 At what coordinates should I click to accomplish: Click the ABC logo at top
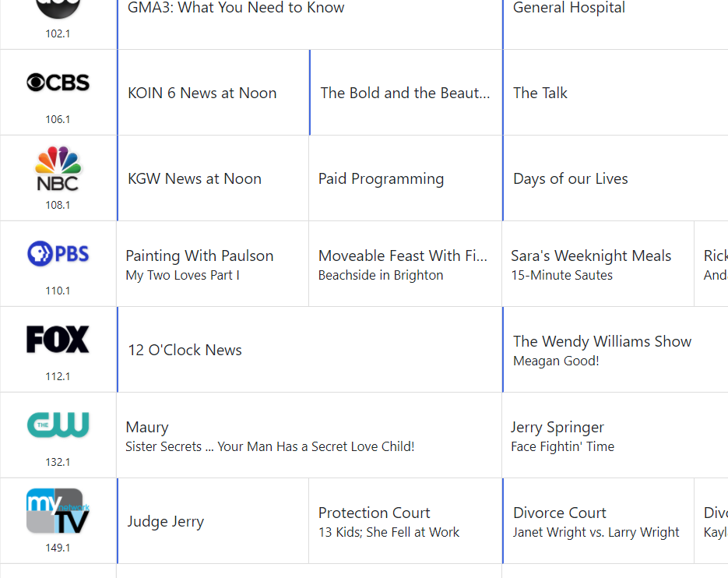58,9
